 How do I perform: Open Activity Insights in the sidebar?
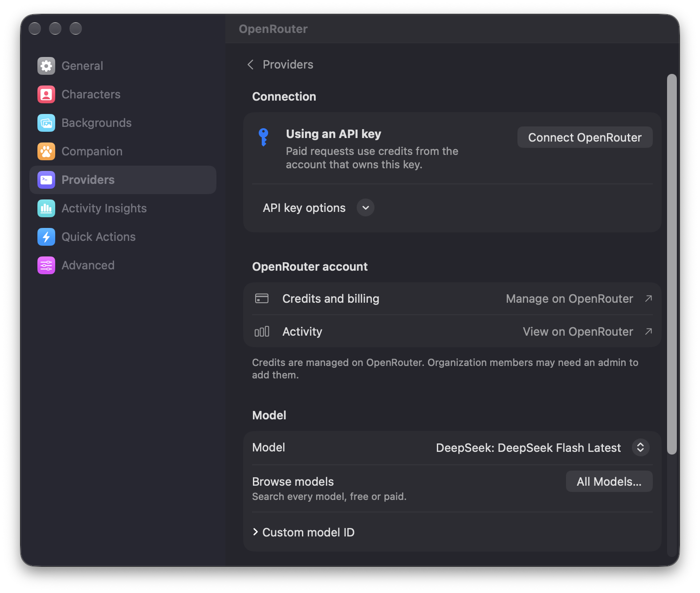click(123, 208)
